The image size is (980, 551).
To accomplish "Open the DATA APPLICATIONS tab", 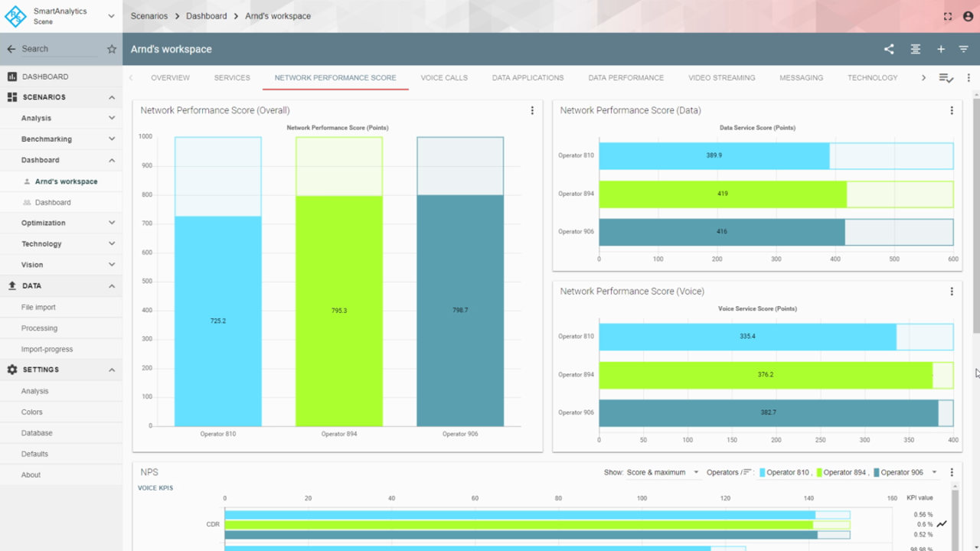I will tap(528, 77).
